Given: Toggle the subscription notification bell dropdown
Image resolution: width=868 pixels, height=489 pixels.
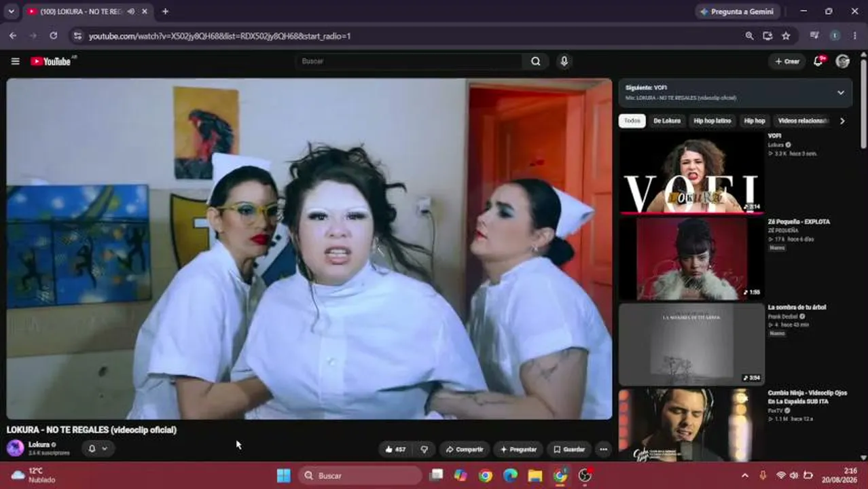Looking at the screenshot, I should (x=98, y=448).
